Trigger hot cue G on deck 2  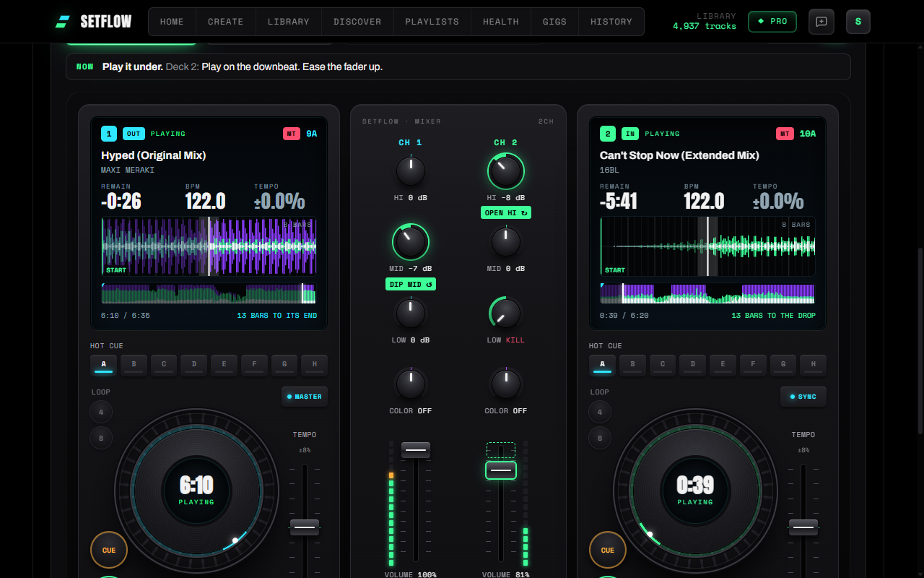tap(783, 366)
